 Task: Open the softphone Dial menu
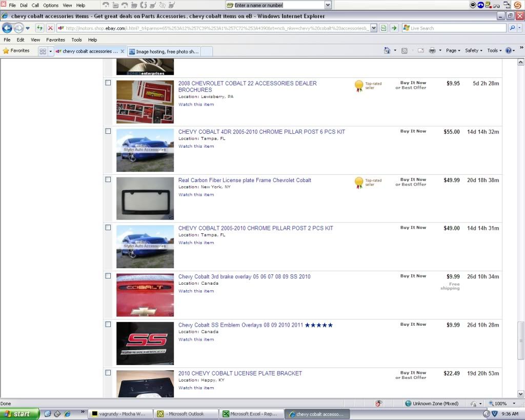24,5
